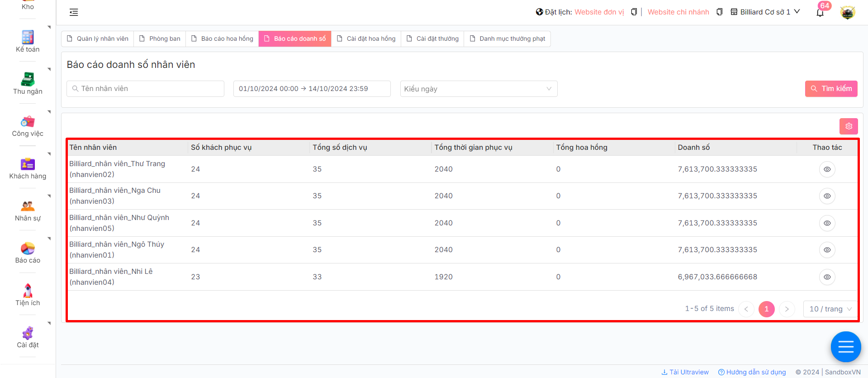View details for employee Thư Trang
This screenshot has width=868, height=378.
[827, 169]
